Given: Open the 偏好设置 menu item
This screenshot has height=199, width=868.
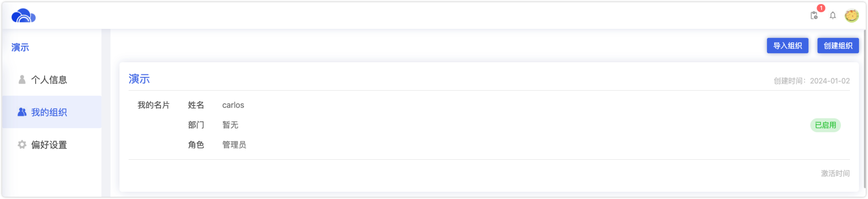Looking at the screenshot, I should tap(52, 144).
